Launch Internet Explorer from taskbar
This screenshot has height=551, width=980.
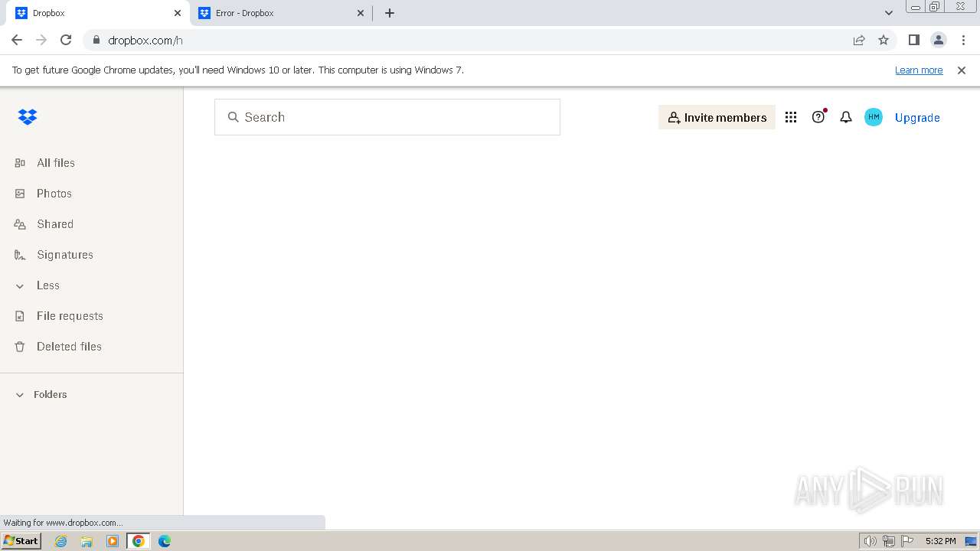pos(61,541)
